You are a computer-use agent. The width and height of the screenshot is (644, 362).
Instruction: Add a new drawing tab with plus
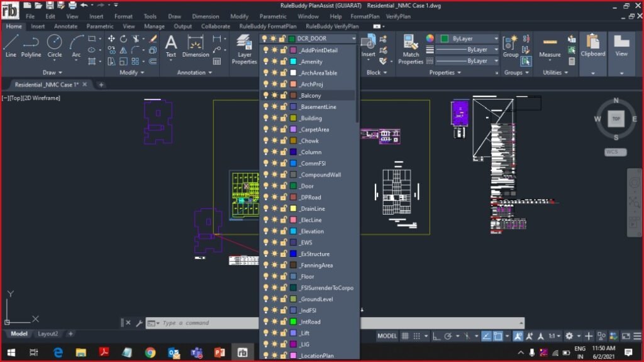click(x=101, y=85)
